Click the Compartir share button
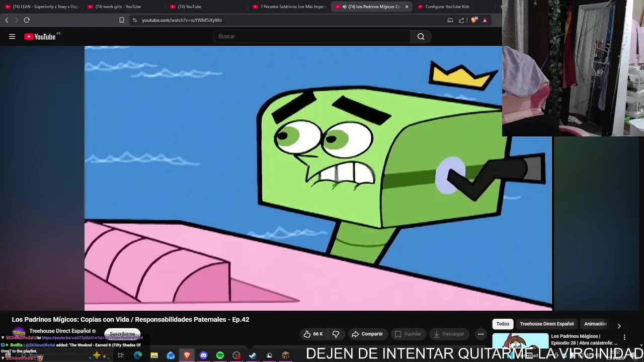The image size is (644, 362). 367,334
